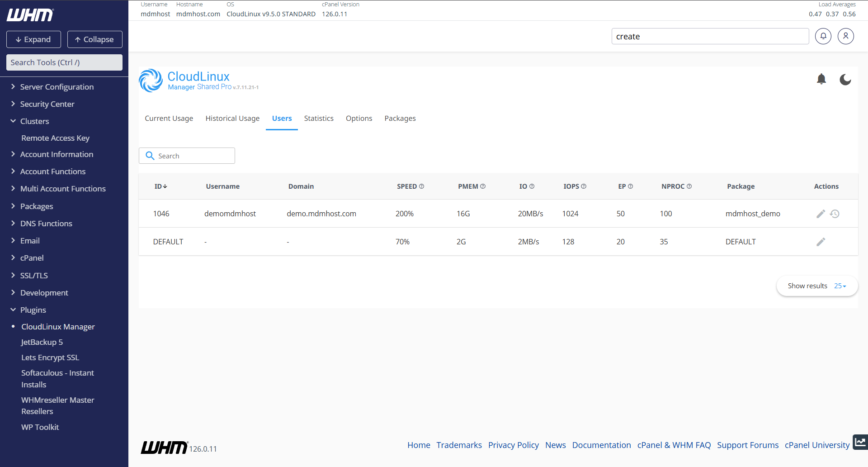The width and height of the screenshot is (868, 467).
Task: Expand the Email section
Action: coord(25,241)
